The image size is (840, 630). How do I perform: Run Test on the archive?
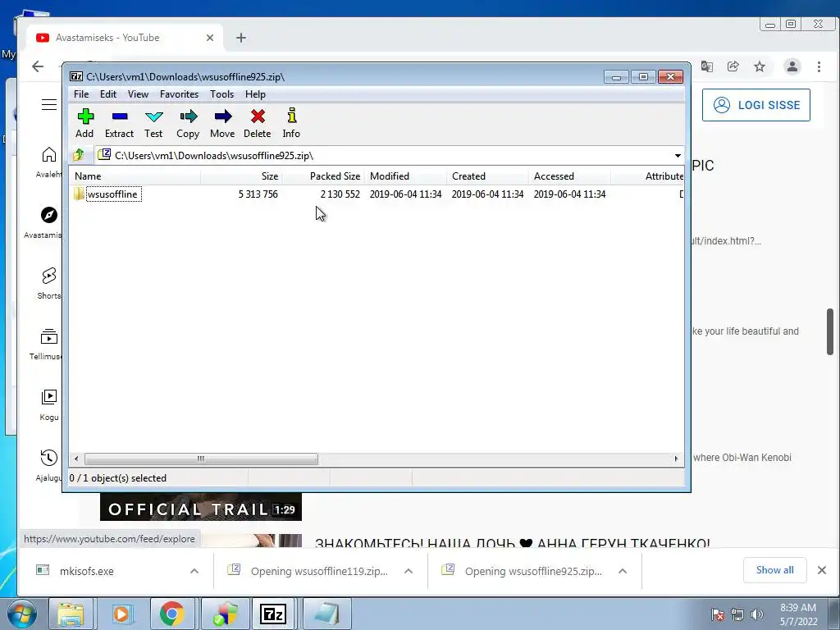coord(153,123)
